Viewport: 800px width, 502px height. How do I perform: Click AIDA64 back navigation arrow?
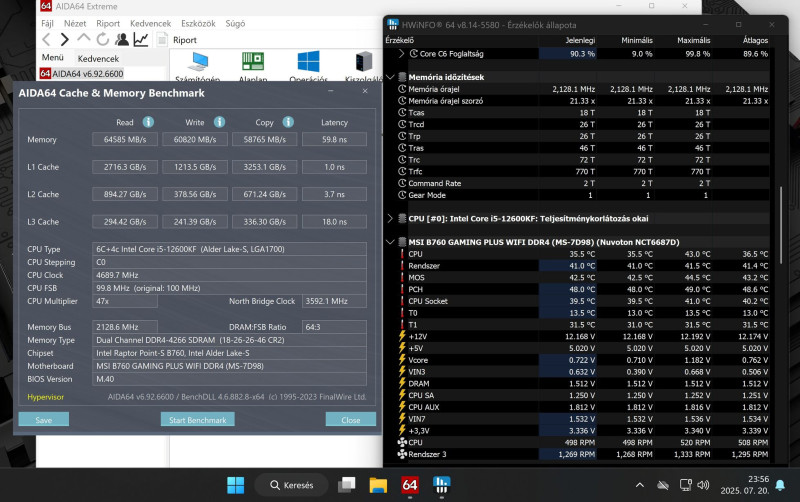[46, 40]
